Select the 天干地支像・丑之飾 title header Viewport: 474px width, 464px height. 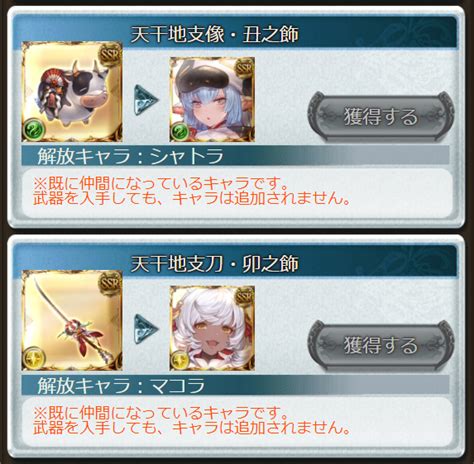pyautogui.click(x=214, y=34)
